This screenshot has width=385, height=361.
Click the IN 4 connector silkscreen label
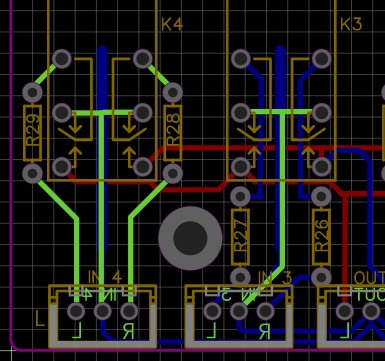point(105,277)
